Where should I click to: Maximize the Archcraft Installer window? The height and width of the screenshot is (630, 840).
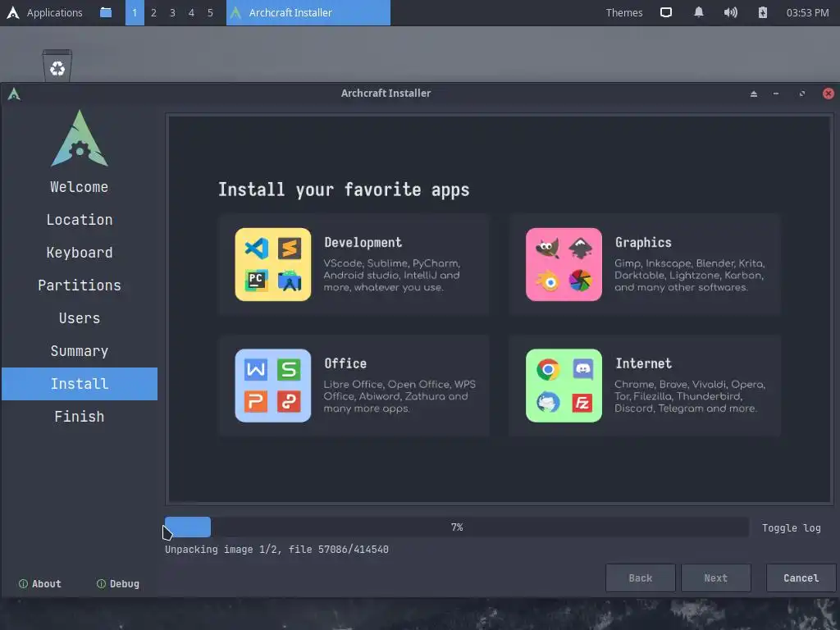click(802, 94)
